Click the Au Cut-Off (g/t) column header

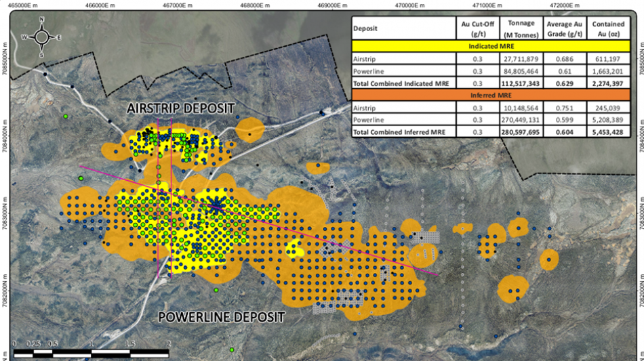point(477,28)
